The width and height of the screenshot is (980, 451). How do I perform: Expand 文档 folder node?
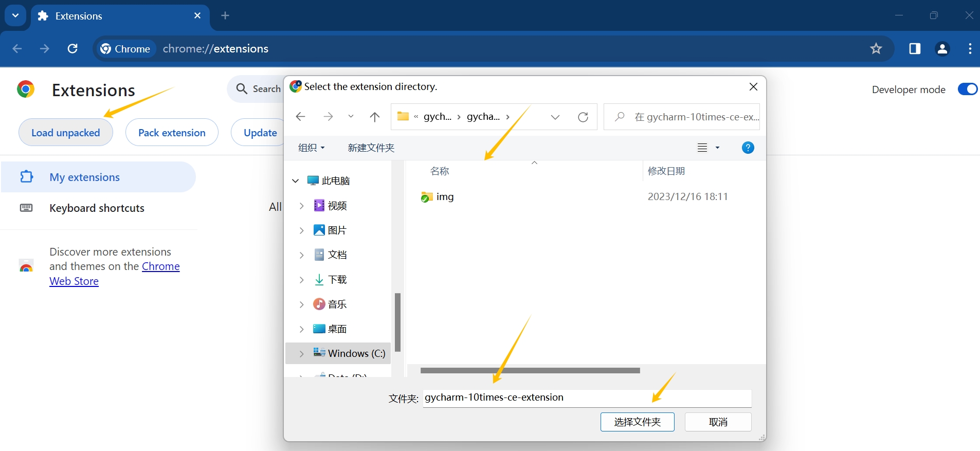click(302, 255)
